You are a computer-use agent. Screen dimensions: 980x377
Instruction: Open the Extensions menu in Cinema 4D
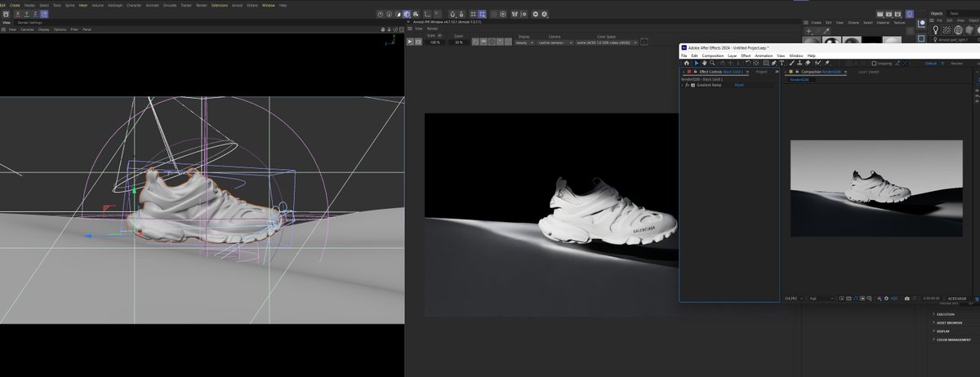click(x=219, y=5)
